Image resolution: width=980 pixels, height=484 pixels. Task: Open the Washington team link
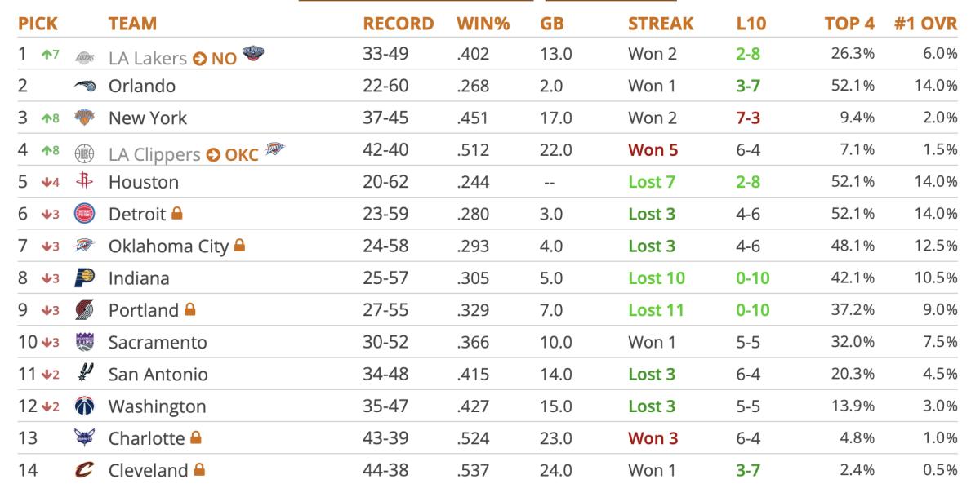point(157,406)
